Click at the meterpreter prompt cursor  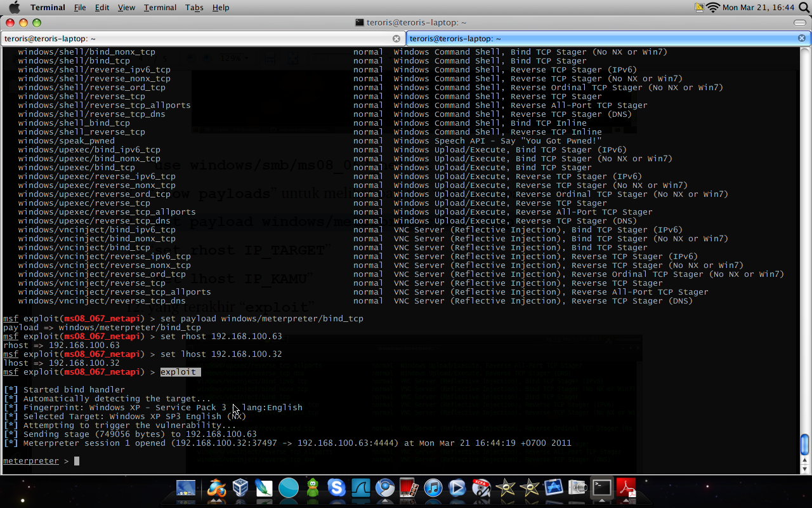(x=77, y=461)
